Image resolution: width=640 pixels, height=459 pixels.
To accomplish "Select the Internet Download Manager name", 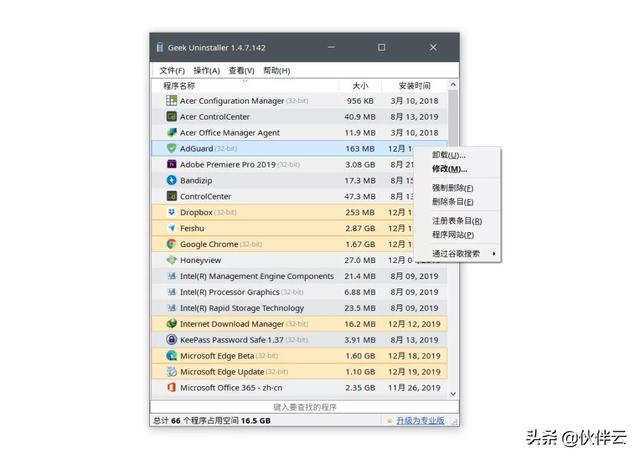I will point(232,324).
